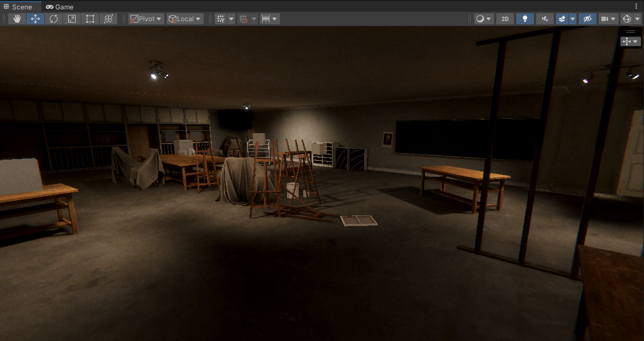Open the draw mode shading dropdown
This screenshot has width=644, height=341.
484,19
